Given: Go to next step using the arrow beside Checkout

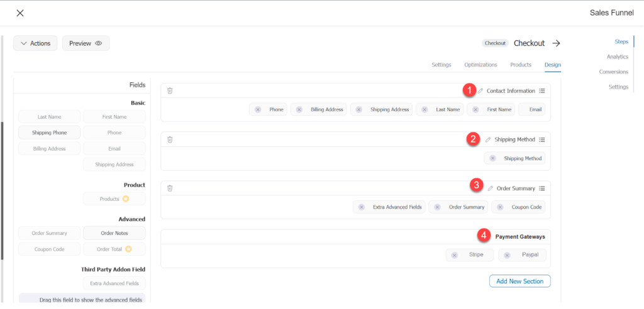Looking at the screenshot, I should coord(556,43).
